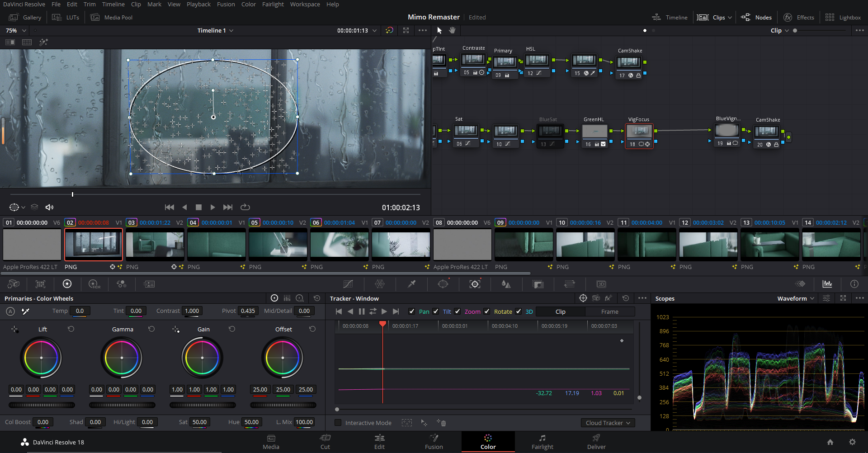This screenshot has width=868, height=453.
Task: Toggle split screen viewer mode
Action: [27, 42]
